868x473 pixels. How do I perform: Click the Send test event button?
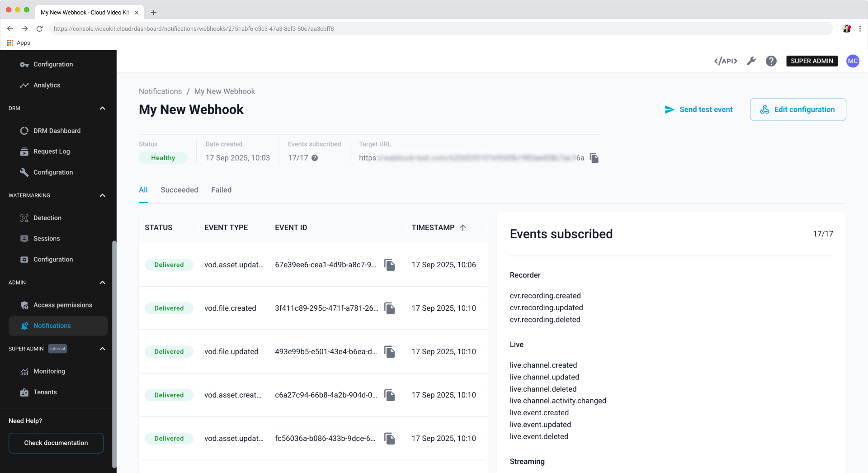point(698,109)
